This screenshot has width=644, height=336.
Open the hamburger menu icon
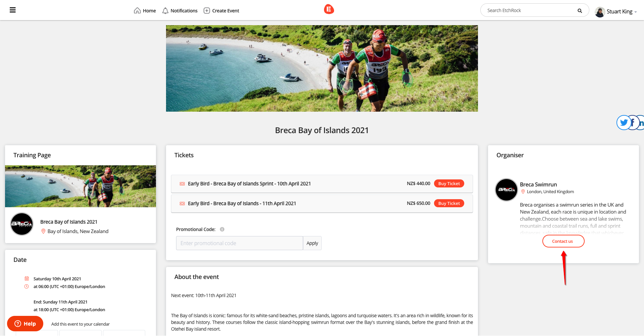coord(13,10)
